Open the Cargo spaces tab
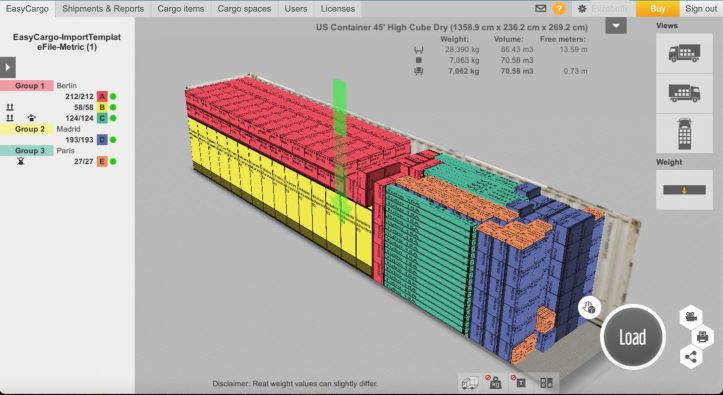 pyautogui.click(x=244, y=9)
